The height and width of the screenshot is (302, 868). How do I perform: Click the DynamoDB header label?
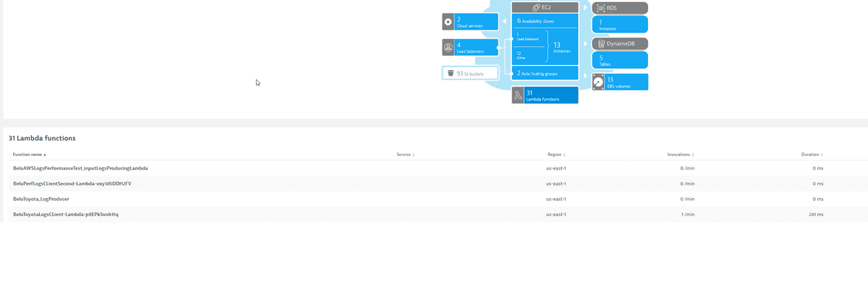(x=619, y=44)
